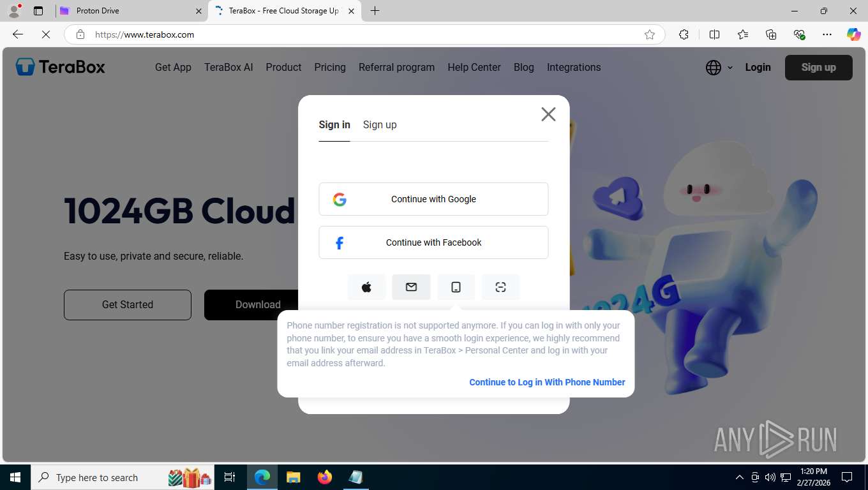The height and width of the screenshot is (490, 868).
Task: Select the Sign in tab in dialog
Action: tap(334, 124)
